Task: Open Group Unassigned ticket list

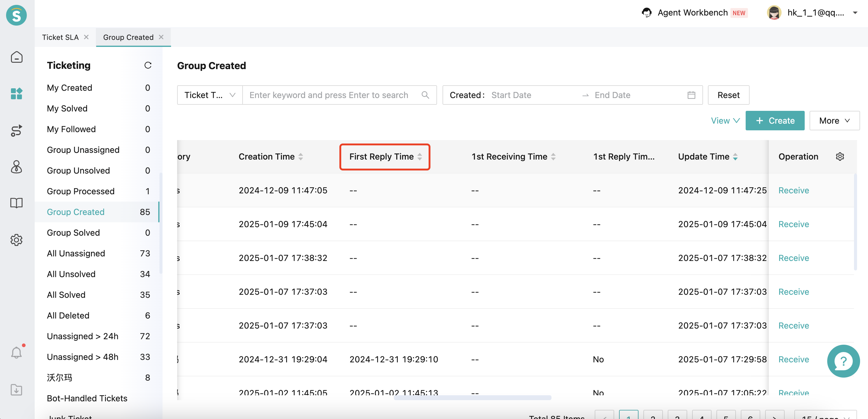Action: tap(98, 150)
